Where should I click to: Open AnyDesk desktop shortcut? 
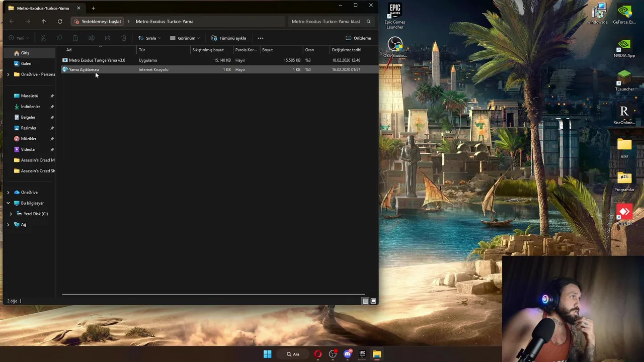(x=624, y=215)
